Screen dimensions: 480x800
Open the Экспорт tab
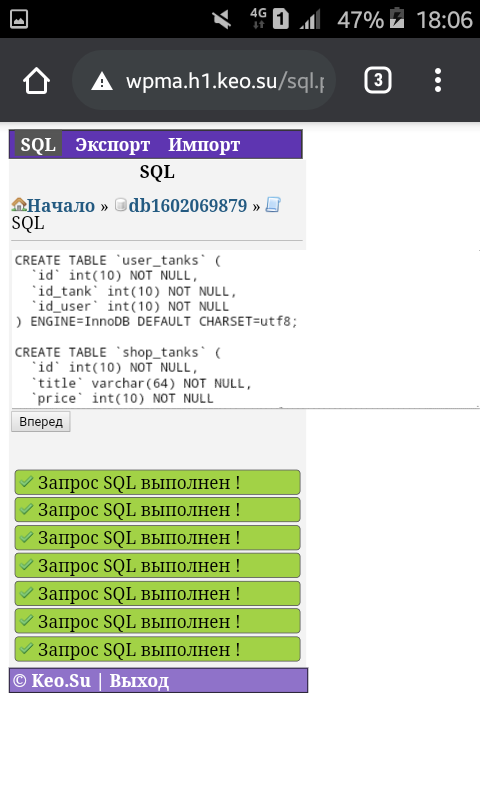click(113, 144)
